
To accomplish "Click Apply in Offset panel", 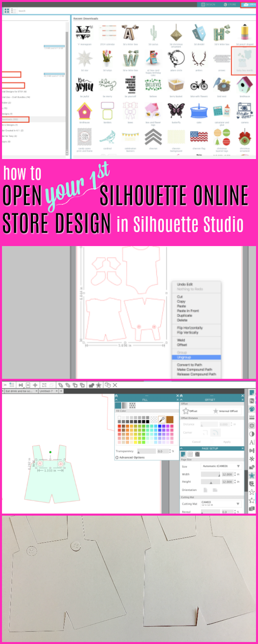I will (227, 442).
